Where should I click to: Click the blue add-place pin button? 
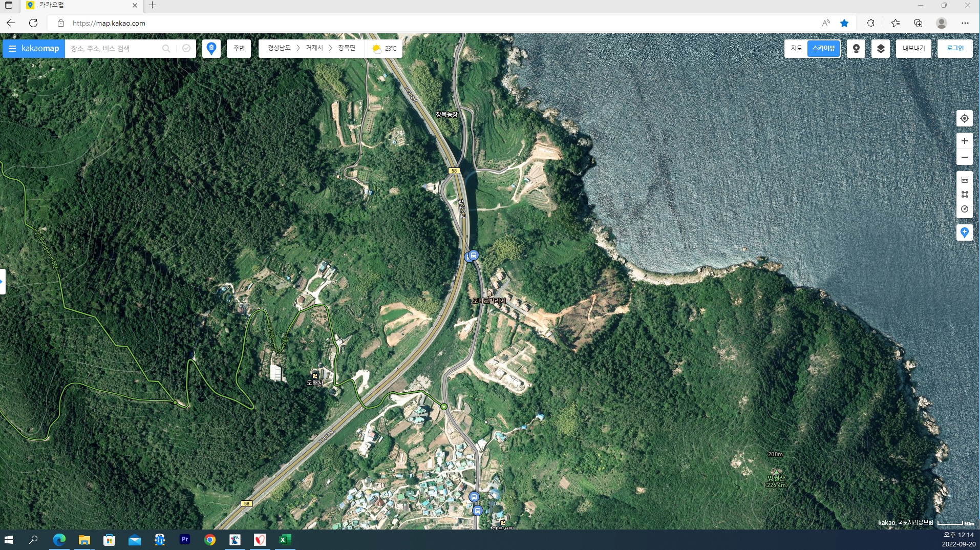coord(964,232)
